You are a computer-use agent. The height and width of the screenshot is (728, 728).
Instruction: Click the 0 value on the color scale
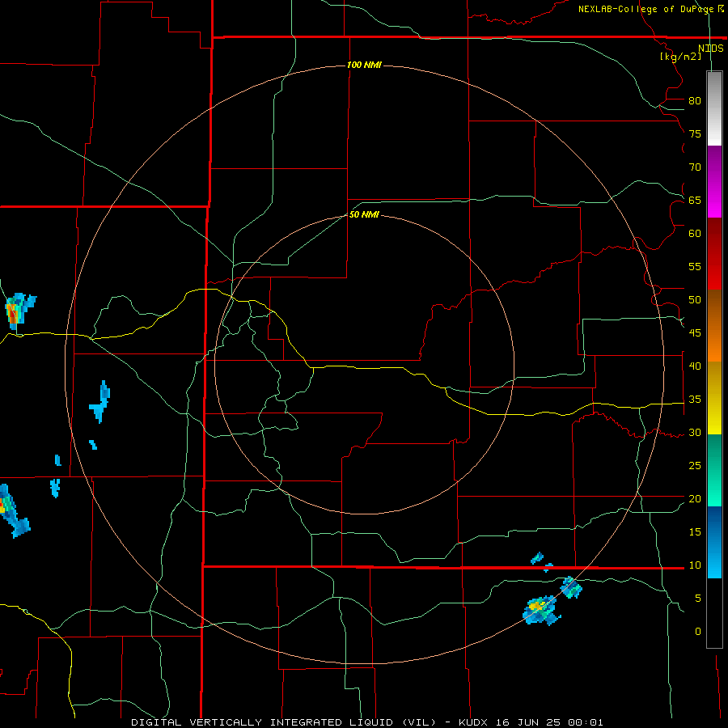(698, 632)
